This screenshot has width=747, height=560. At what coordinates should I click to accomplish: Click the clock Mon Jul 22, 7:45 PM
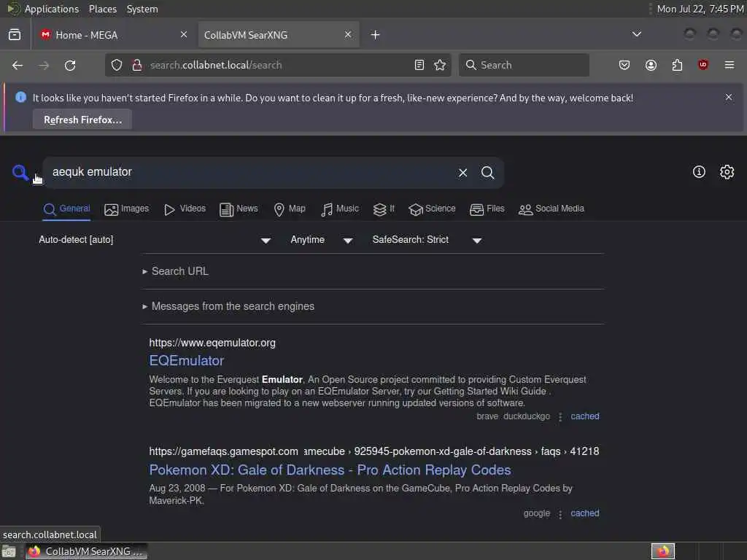pos(700,9)
